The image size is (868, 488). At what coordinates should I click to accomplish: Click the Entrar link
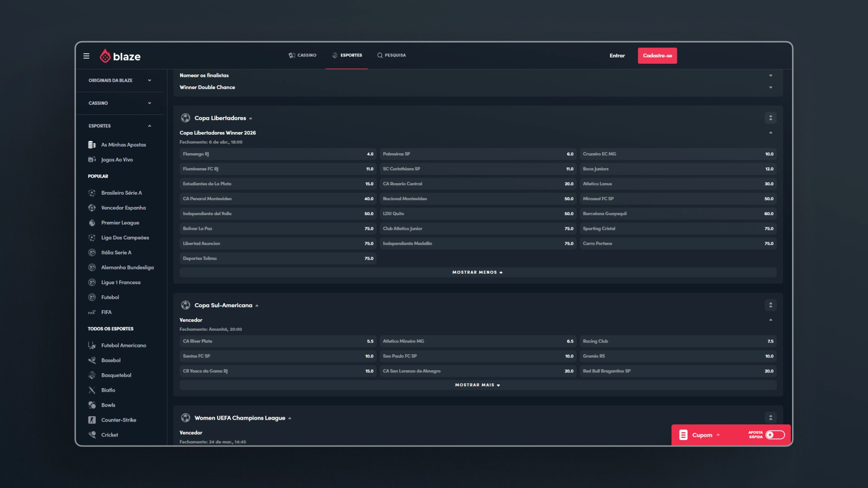pyautogui.click(x=617, y=56)
